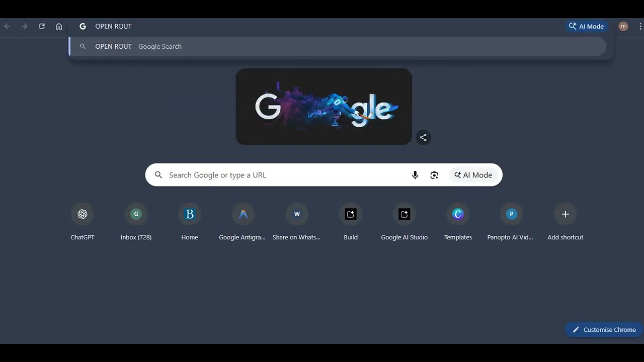The image size is (644, 362).
Task: Click AI Mode inside the search box
Action: pyautogui.click(x=473, y=175)
